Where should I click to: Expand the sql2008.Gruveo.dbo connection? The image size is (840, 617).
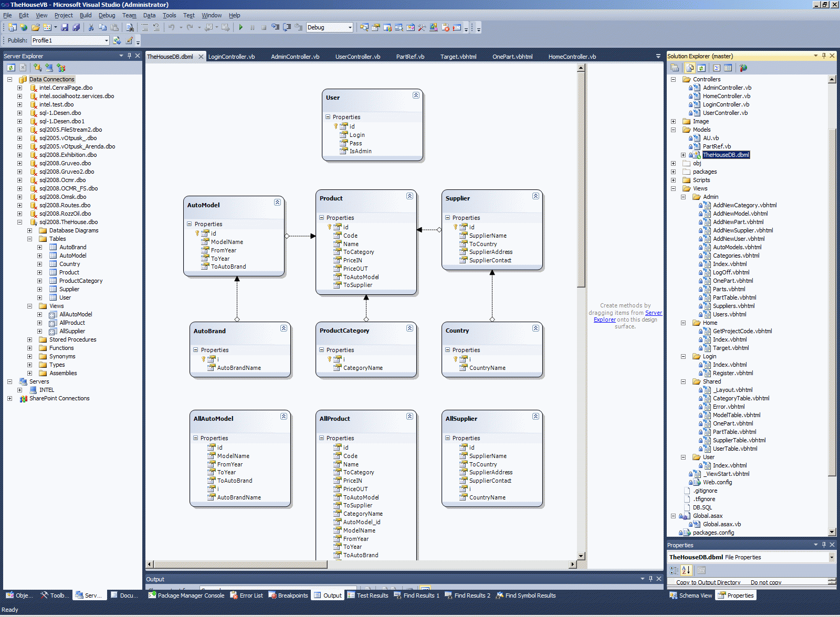(x=20, y=163)
